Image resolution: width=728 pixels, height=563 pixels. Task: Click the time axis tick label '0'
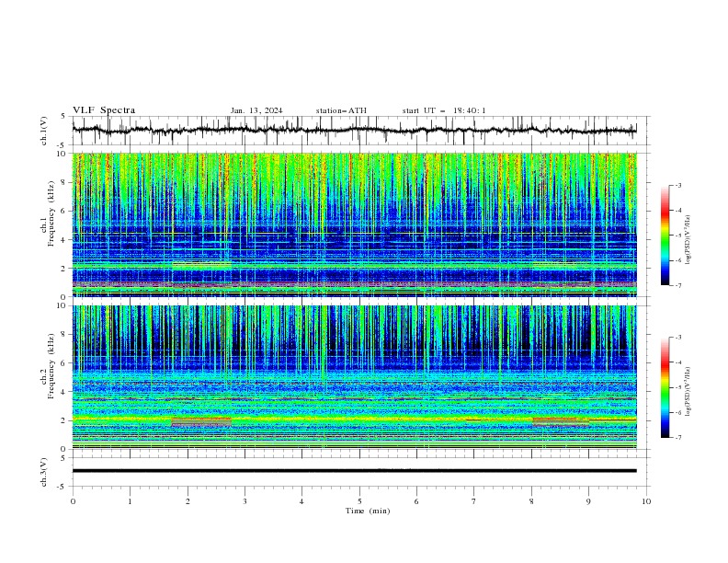tap(73, 501)
